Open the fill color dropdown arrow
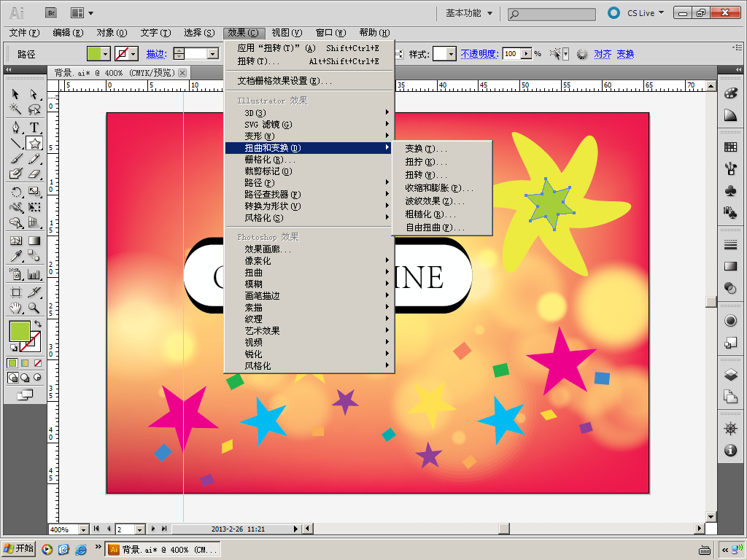747x560 pixels. 106,54
